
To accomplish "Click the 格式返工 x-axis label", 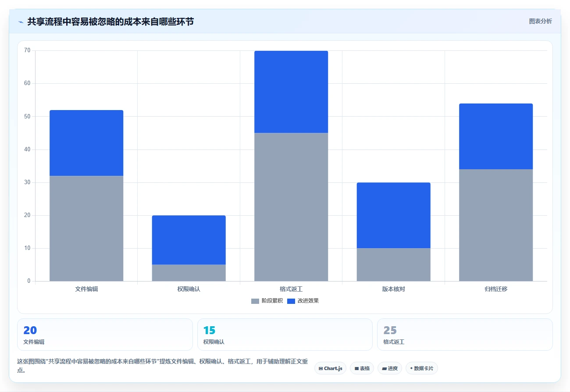I will pos(291,289).
